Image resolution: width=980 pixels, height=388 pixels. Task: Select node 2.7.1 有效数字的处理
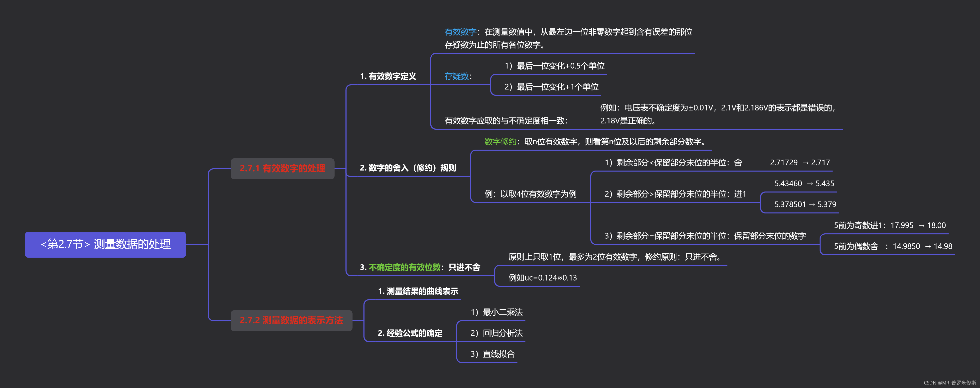[x=282, y=169]
